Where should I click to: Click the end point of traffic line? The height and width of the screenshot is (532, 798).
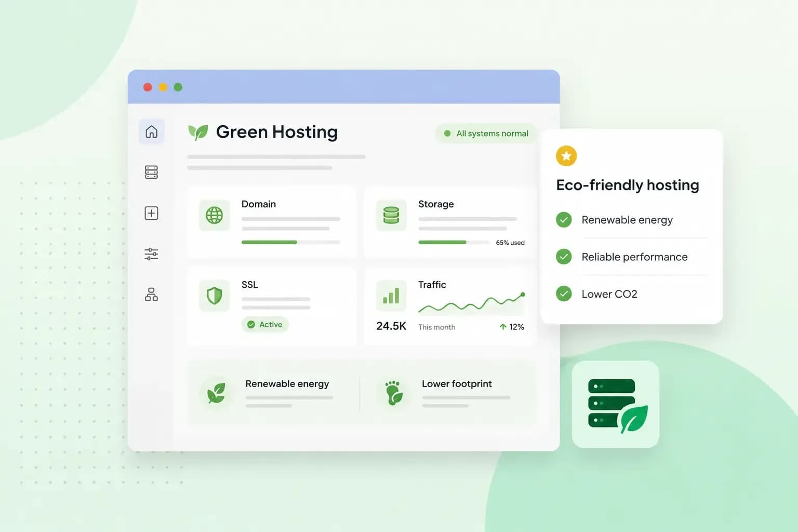coord(523,295)
